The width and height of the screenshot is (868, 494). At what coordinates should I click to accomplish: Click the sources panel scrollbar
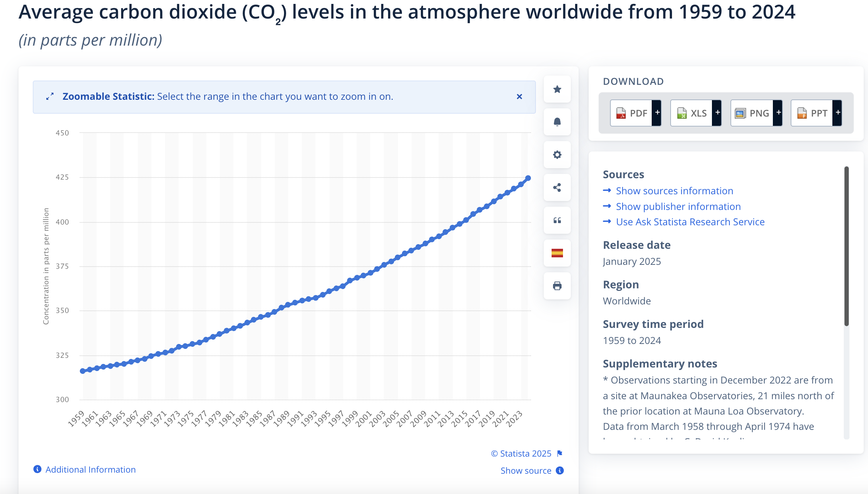tap(846, 246)
